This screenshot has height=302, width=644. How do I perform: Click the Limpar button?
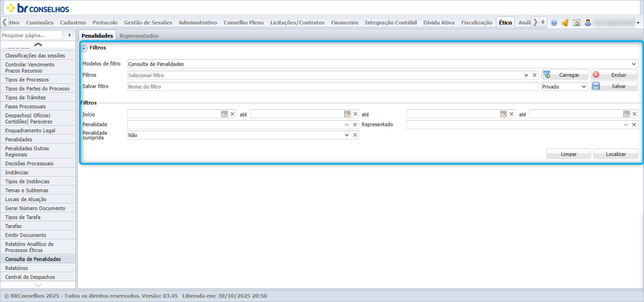[569, 154]
